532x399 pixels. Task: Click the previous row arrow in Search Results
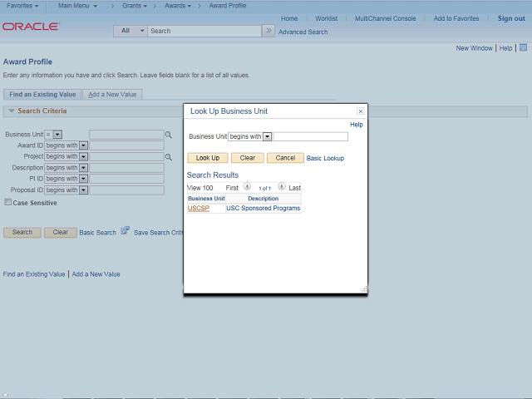pyautogui.click(x=247, y=186)
